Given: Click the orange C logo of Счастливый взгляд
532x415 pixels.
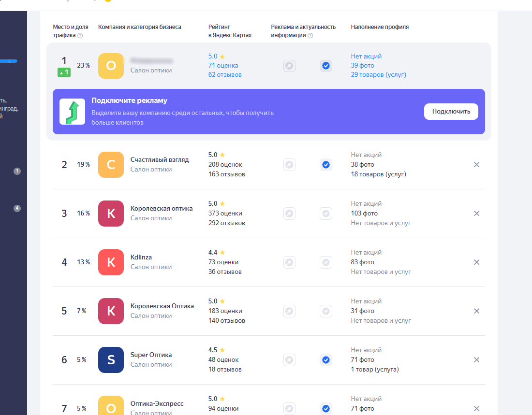Looking at the screenshot, I should [x=111, y=165].
